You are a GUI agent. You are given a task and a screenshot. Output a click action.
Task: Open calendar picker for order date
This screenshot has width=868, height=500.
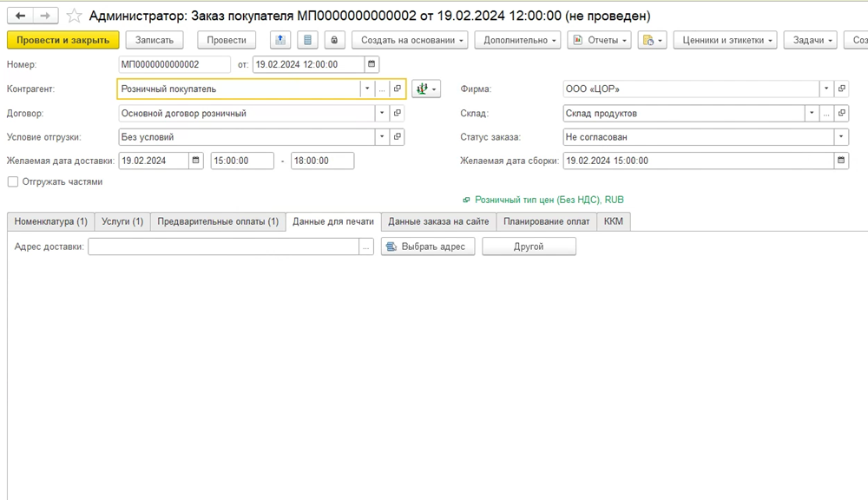click(x=372, y=64)
